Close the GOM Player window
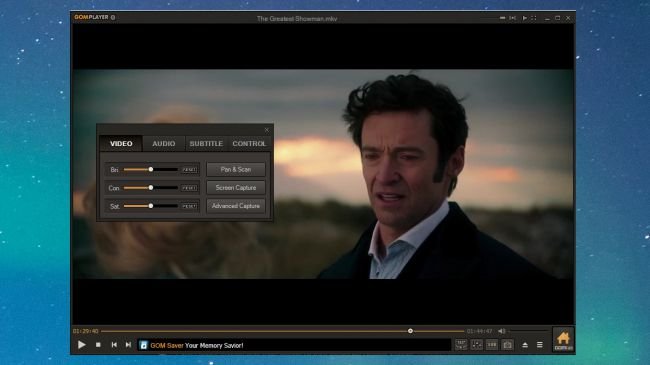 (568, 18)
